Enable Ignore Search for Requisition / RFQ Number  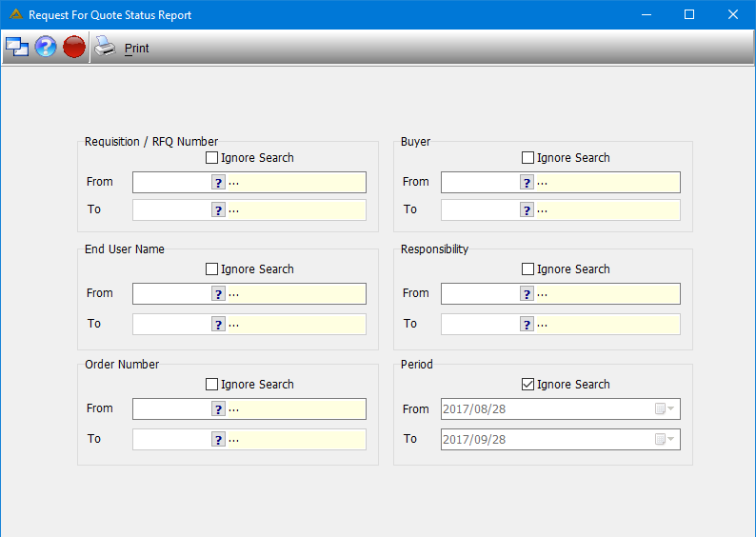coord(211,158)
